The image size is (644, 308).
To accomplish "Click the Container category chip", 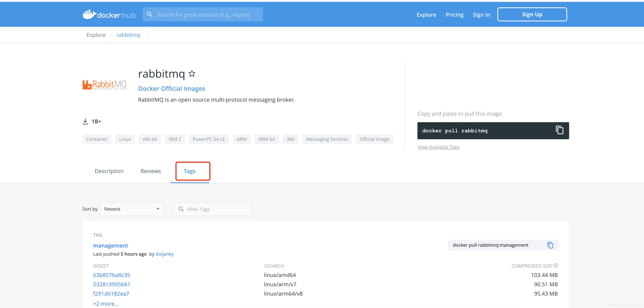I will pyautogui.click(x=97, y=139).
